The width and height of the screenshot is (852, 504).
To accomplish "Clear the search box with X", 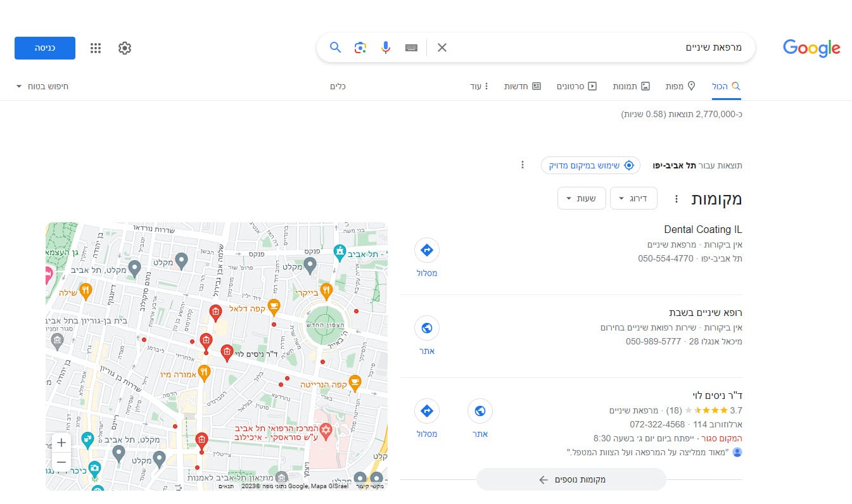I will (x=442, y=47).
